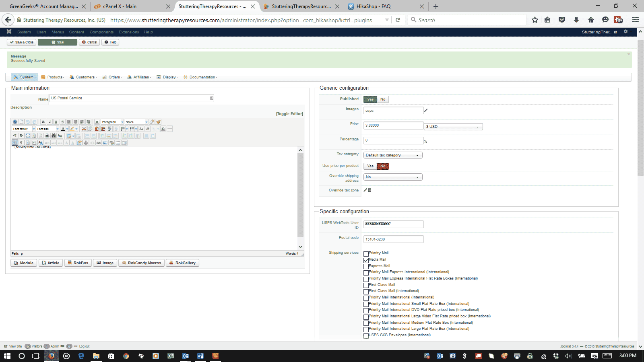Open Microsoft Word from taskbar
The width and height of the screenshot is (644, 362).
click(200, 356)
